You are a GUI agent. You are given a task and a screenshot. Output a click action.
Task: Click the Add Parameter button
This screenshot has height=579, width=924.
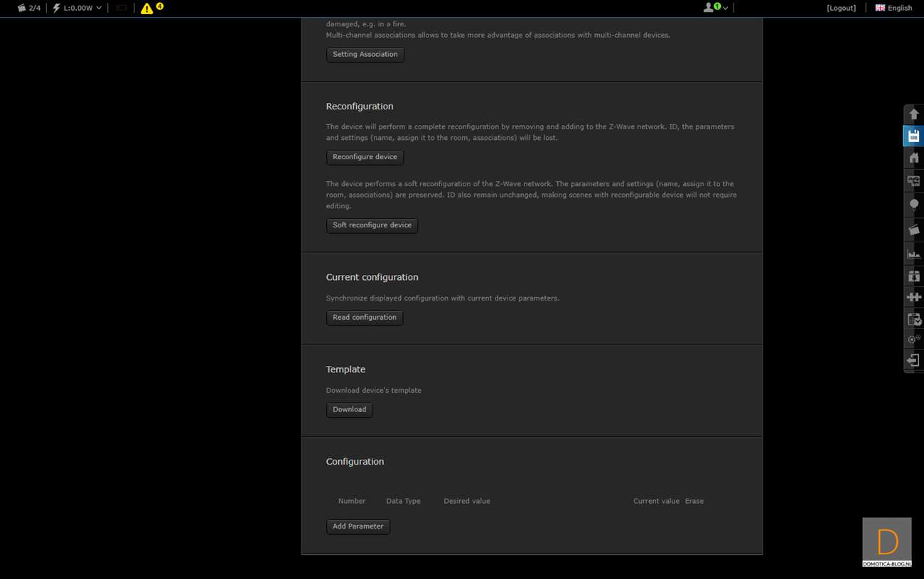pyautogui.click(x=358, y=526)
